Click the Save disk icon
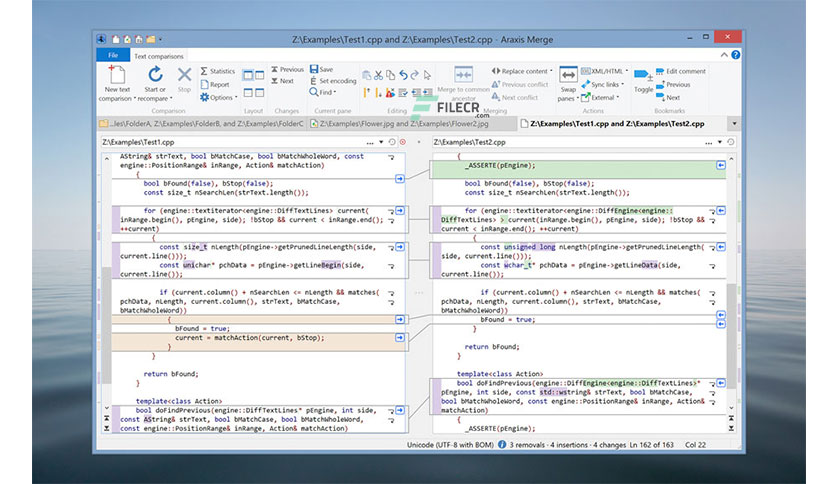The image size is (836, 484). [x=314, y=69]
